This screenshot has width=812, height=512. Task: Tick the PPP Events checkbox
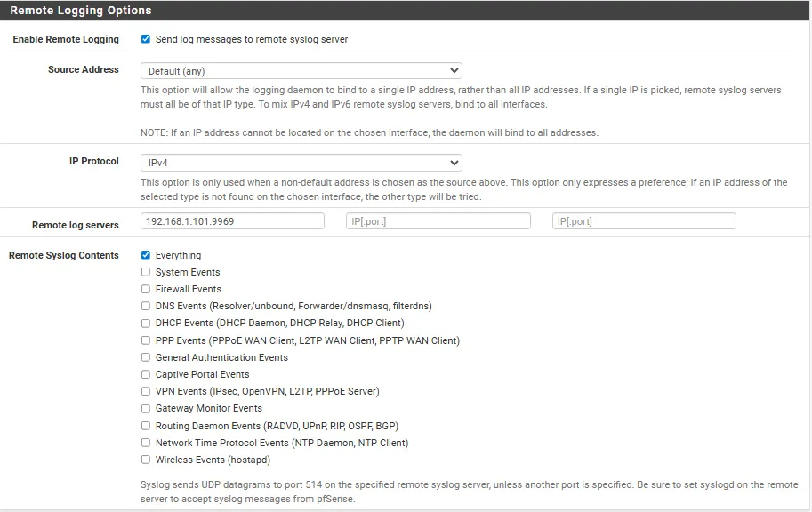point(146,340)
